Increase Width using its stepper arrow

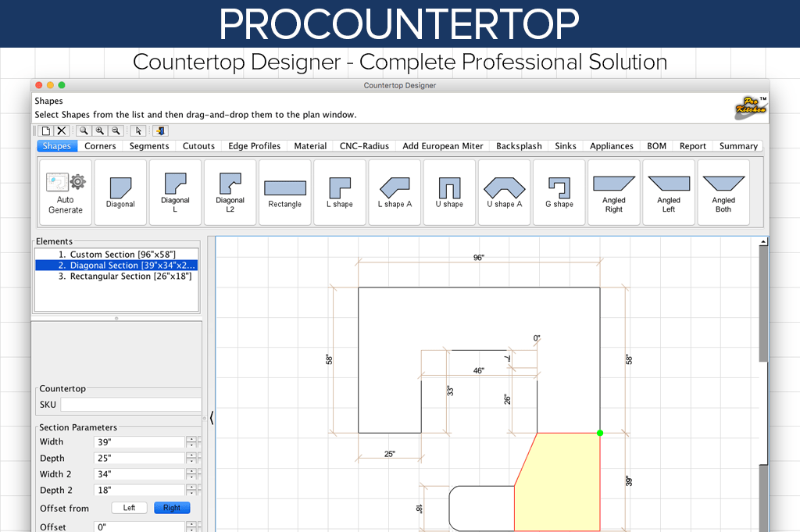(x=190, y=439)
